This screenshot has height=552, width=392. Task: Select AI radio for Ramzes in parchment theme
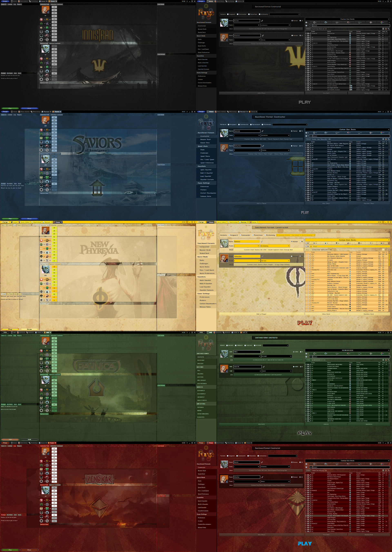tap(300, 241)
